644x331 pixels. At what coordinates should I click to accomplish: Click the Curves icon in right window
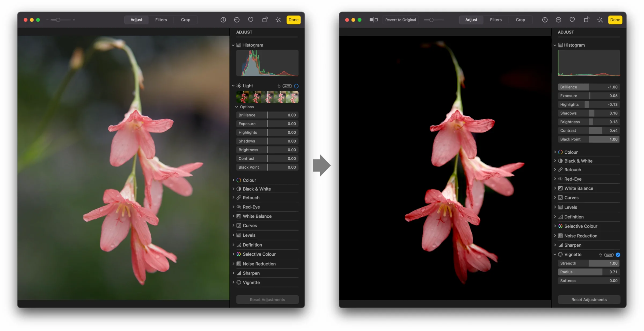tap(560, 198)
